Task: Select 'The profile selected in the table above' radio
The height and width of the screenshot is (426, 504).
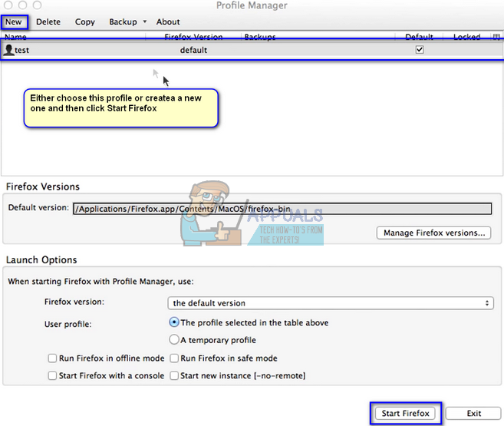Action: click(174, 322)
